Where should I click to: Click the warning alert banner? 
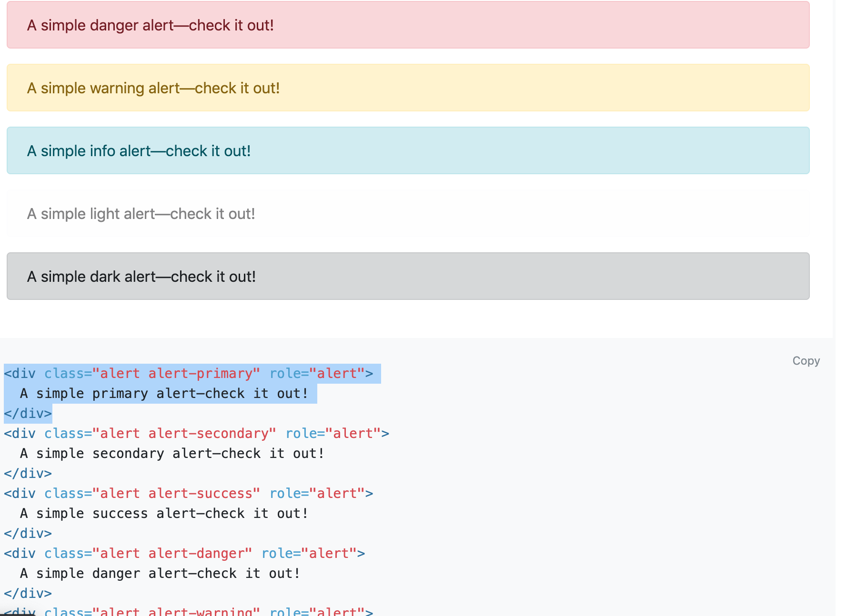pyautogui.click(x=408, y=88)
